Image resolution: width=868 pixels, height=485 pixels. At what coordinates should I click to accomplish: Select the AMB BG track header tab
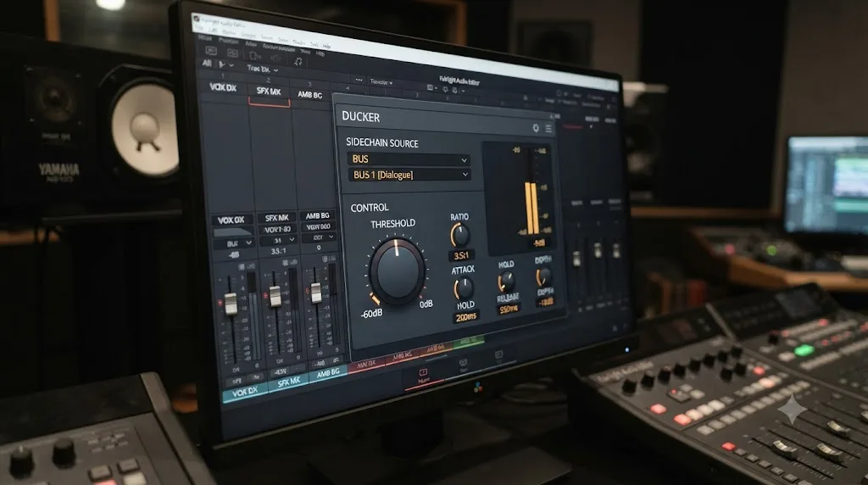pyautogui.click(x=309, y=95)
